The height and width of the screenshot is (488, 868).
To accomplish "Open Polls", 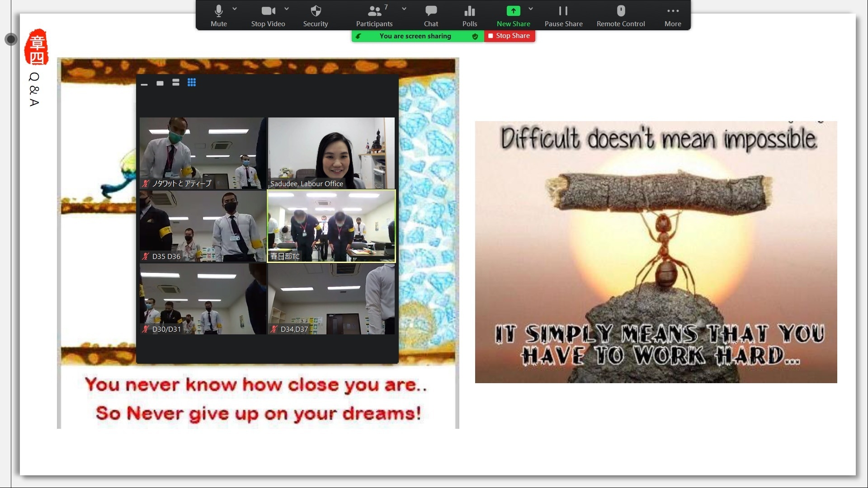I will (x=469, y=15).
